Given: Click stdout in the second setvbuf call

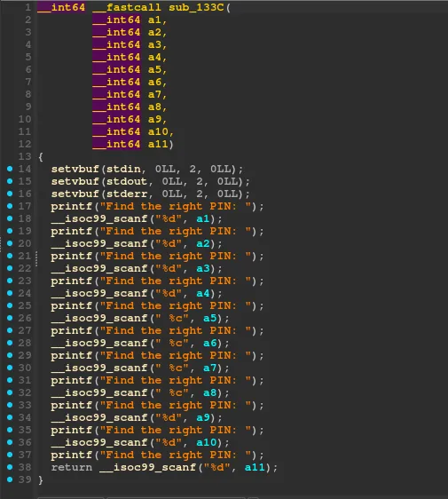Looking at the screenshot, I should (x=127, y=181).
